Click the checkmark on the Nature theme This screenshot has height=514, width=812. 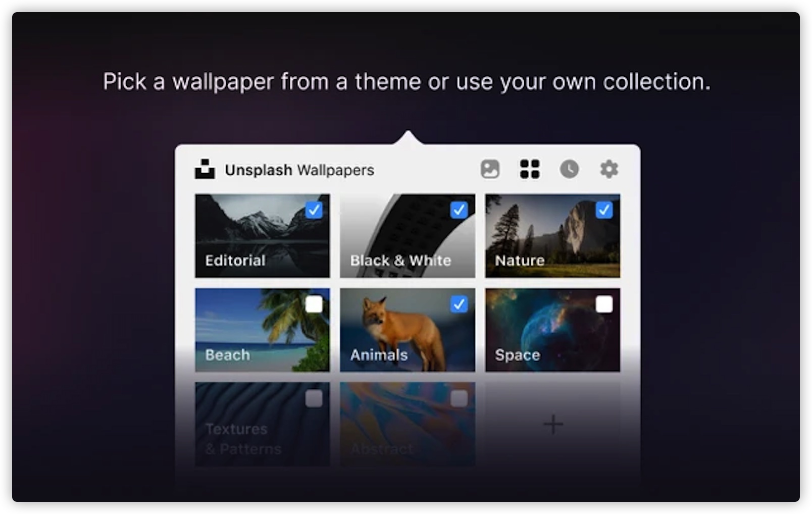(x=605, y=209)
